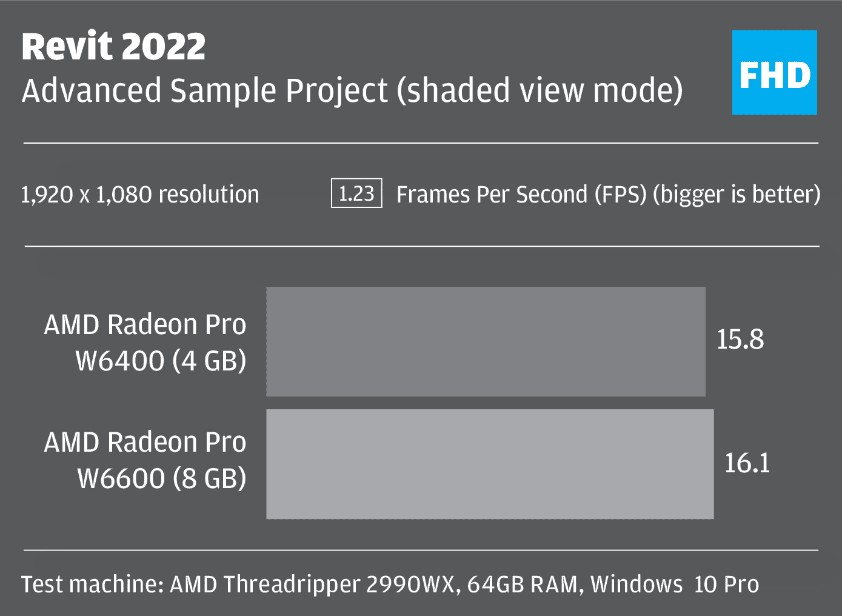Image resolution: width=842 pixels, height=616 pixels.
Task: Click the 15.8 FPS value
Action: [x=740, y=340]
